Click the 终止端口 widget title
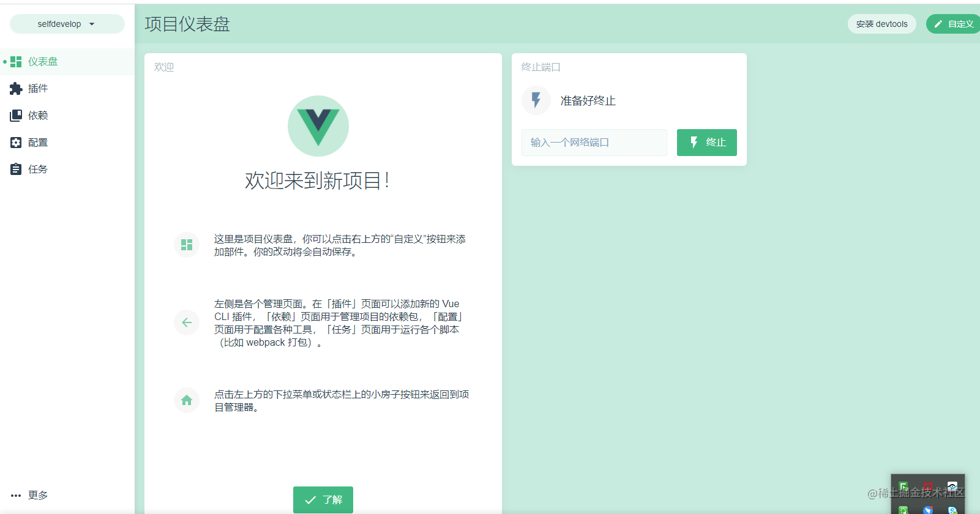980x514 pixels. pos(541,67)
